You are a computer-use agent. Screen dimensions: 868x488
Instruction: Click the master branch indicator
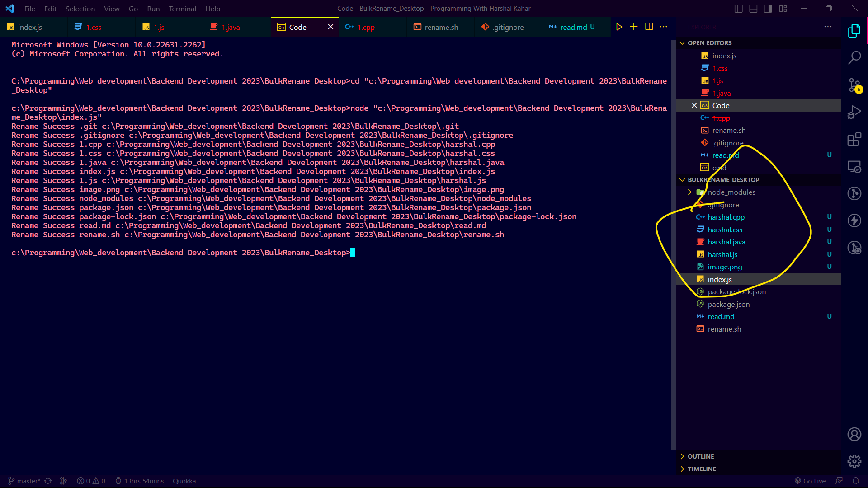point(24,481)
